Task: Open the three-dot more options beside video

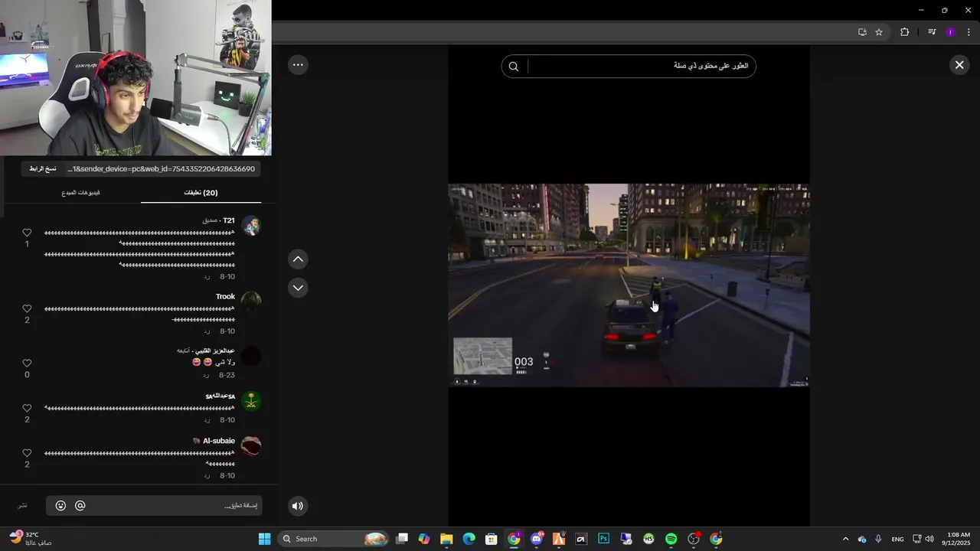Action: [x=298, y=65]
